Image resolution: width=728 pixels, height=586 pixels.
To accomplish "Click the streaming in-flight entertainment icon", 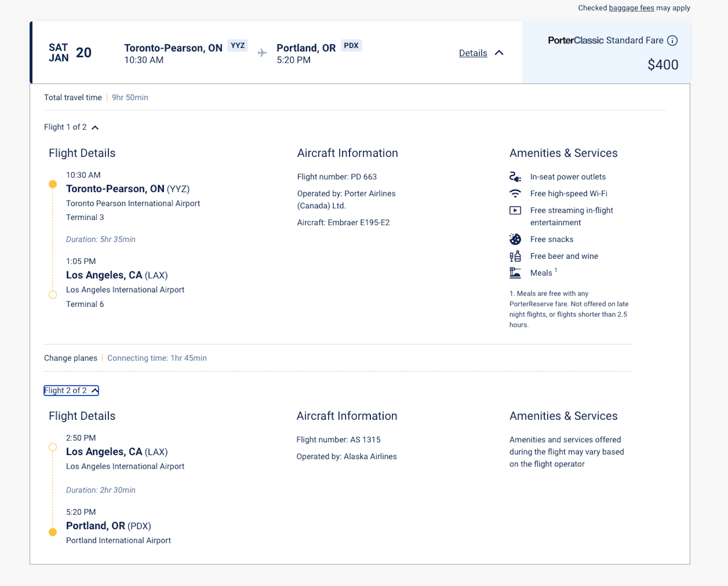I will [x=516, y=210].
